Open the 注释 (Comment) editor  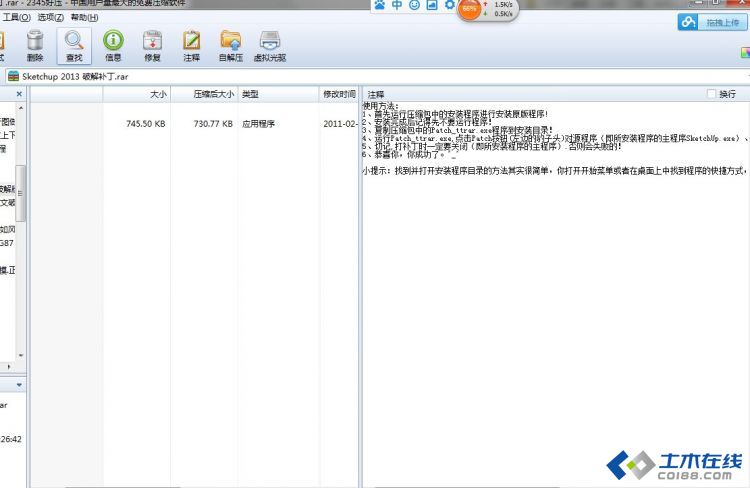point(191,46)
